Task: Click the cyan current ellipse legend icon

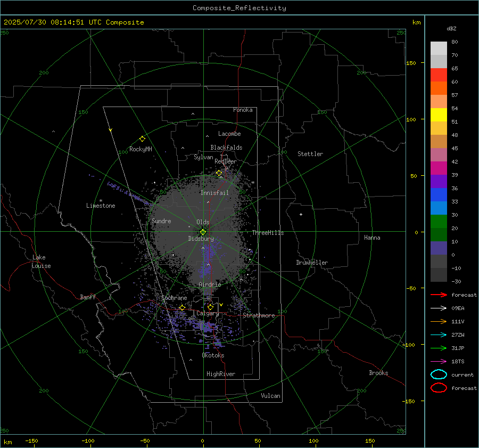Action: coord(439,374)
